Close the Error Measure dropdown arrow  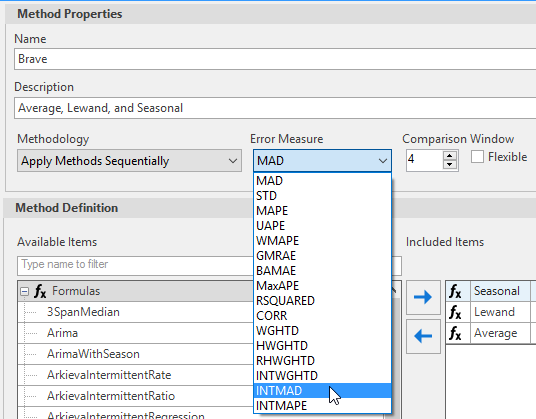(383, 161)
